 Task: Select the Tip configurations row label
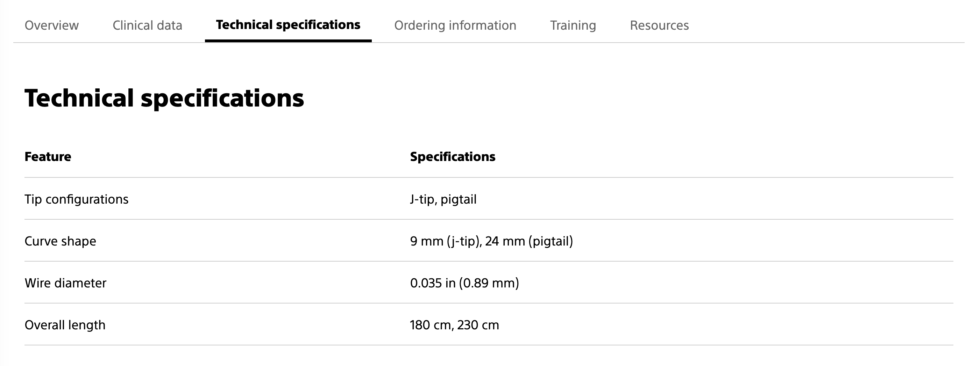point(77,199)
